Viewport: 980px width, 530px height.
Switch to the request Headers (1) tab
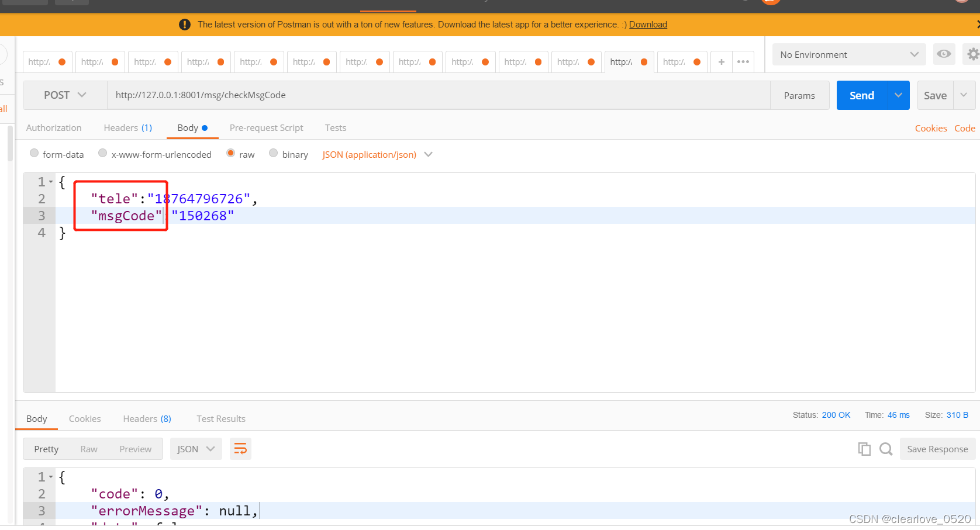128,127
